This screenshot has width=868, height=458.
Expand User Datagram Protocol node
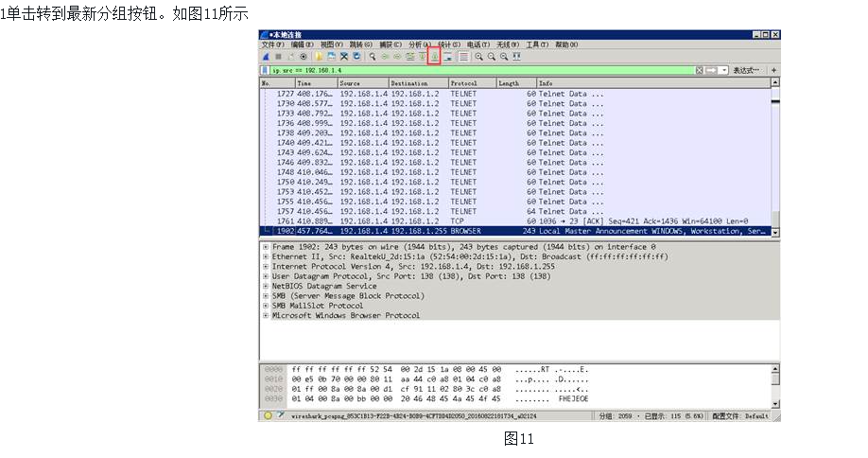click(x=266, y=276)
